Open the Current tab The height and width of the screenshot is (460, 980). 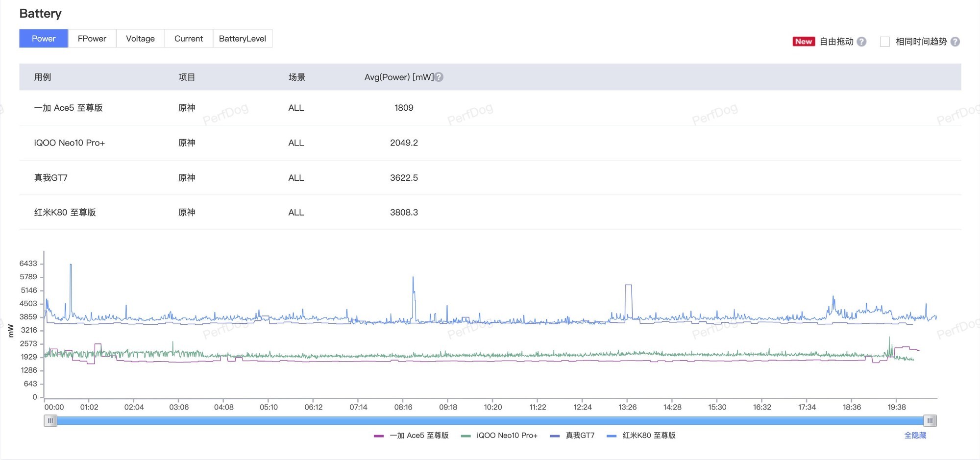188,39
